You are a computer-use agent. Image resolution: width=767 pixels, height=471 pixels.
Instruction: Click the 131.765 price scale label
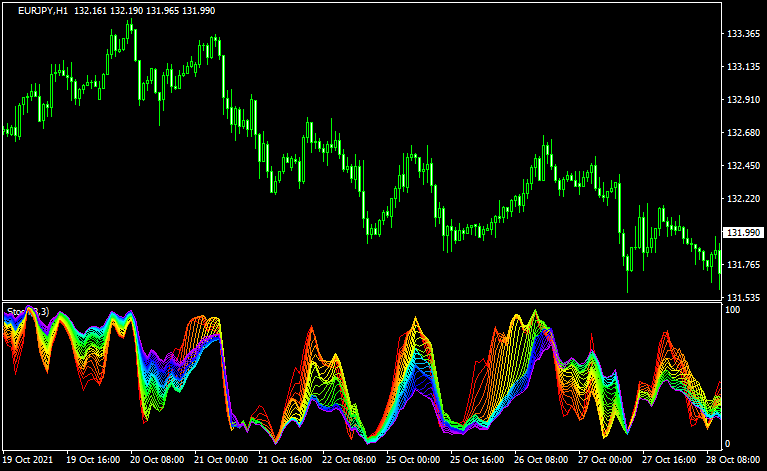coord(742,265)
